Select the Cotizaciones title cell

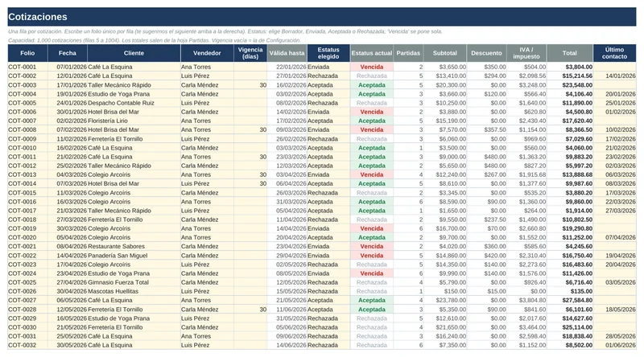click(x=321, y=17)
